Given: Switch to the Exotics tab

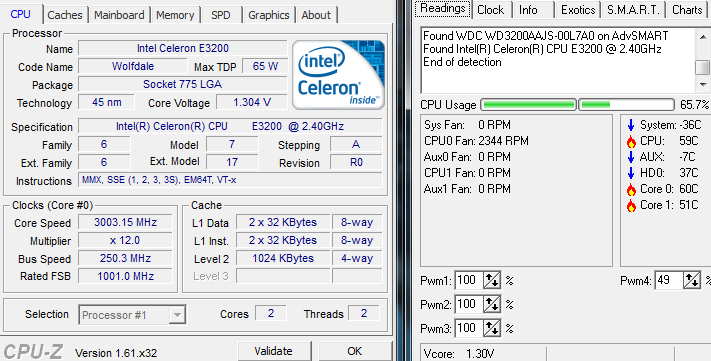Looking at the screenshot, I should pyautogui.click(x=578, y=10).
